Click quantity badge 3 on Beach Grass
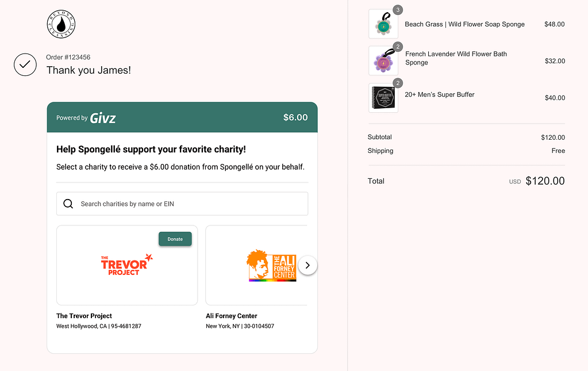The height and width of the screenshot is (371, 588). [x=398, y=10]
